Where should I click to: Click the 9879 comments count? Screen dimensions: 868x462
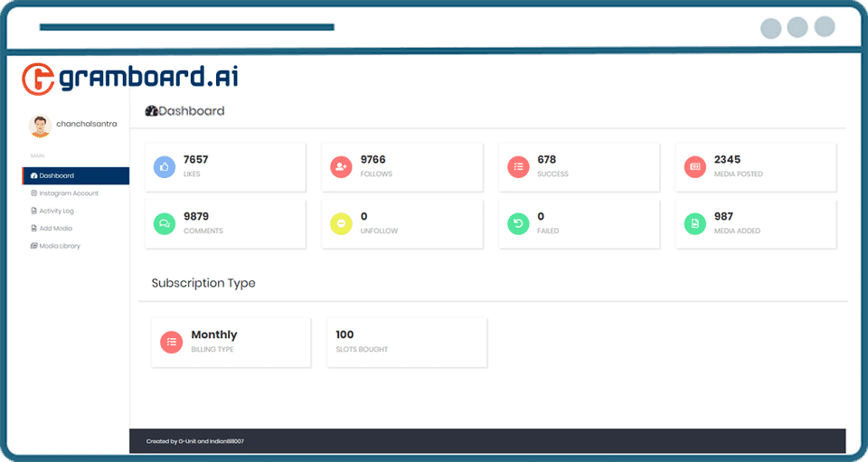196,216
